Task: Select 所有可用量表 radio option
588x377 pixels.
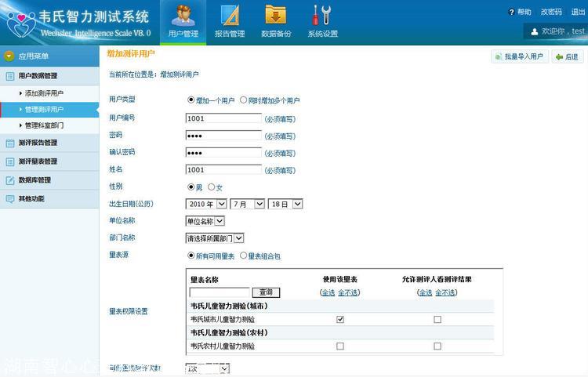Action: tap(191, 256)
